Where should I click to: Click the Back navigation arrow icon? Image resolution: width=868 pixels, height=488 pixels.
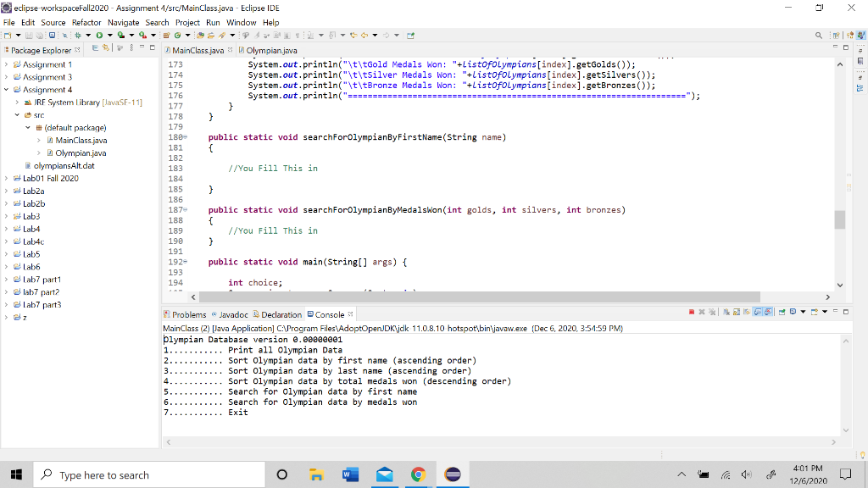tap(364, 36)
